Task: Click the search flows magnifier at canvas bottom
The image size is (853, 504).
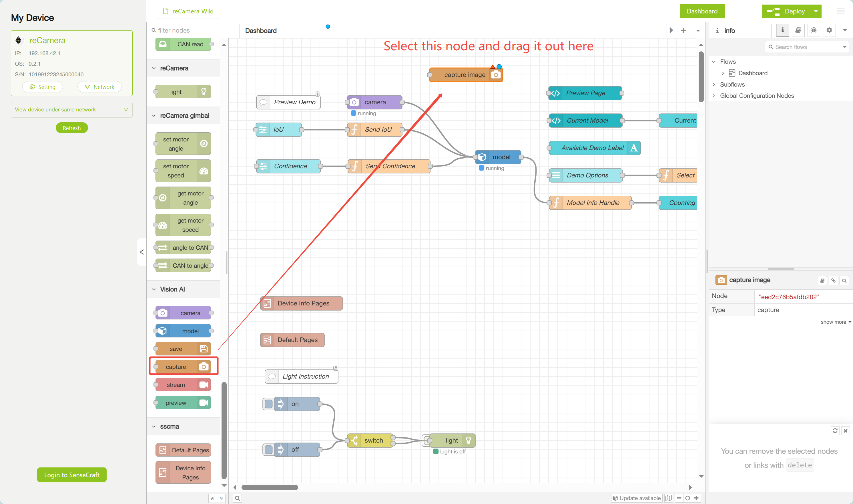Action: [x=238, y=498]
